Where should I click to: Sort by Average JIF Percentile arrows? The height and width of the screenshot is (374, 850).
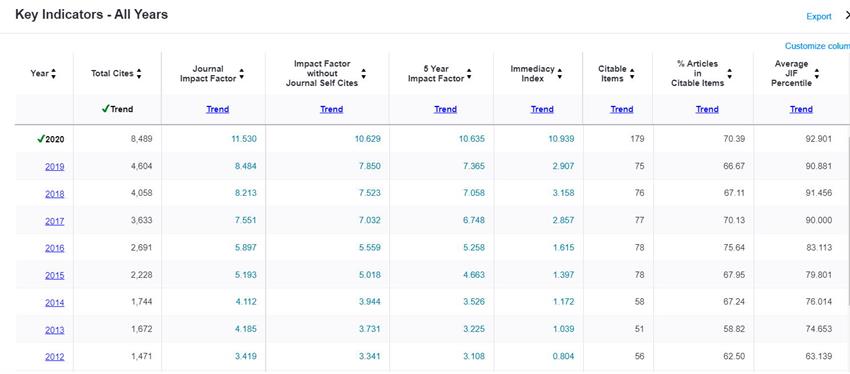tap(817, 74)
